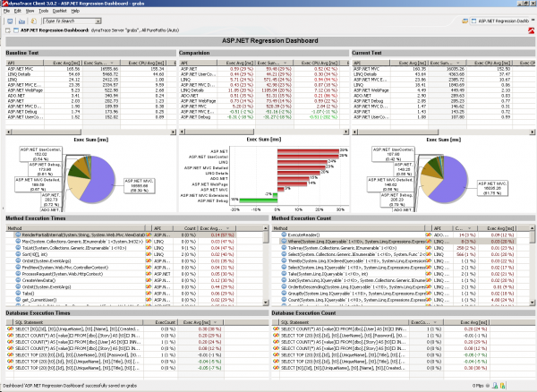Screen dimensions: 537x392
Task: Click into the Type To Search field
Action: (x=69, y=21)
